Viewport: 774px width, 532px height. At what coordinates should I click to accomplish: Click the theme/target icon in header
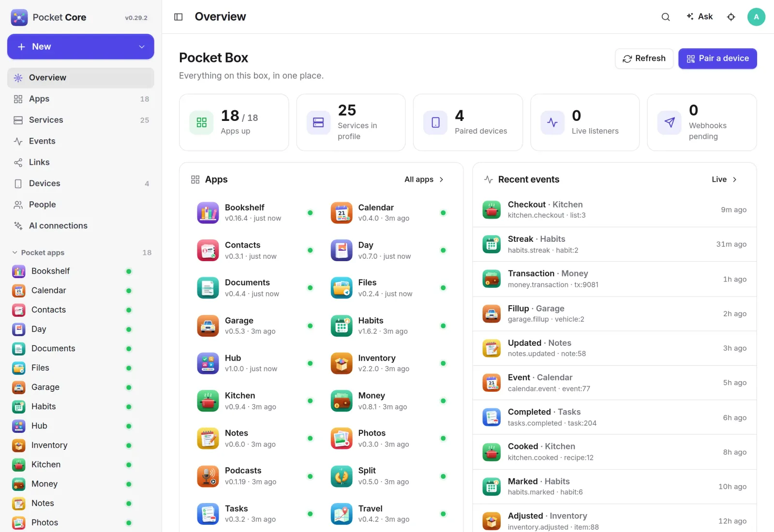pyautogui.click(x=731, y=17)
